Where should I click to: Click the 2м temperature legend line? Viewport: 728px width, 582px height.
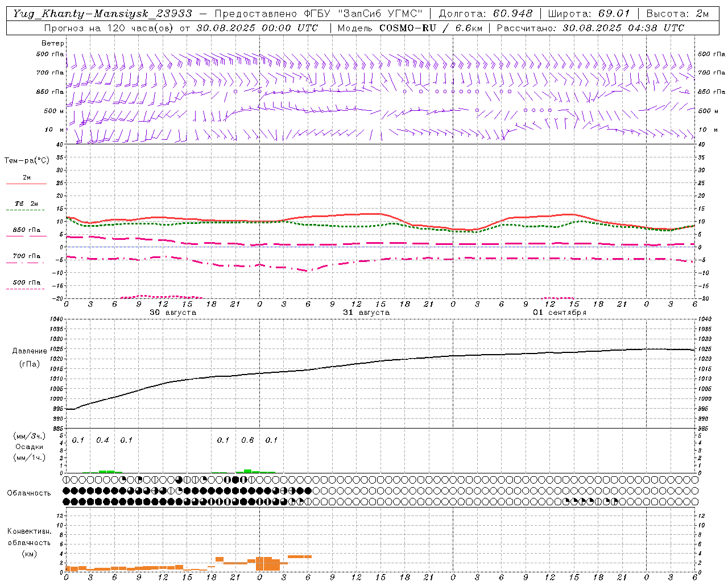[x=26, y=180]
